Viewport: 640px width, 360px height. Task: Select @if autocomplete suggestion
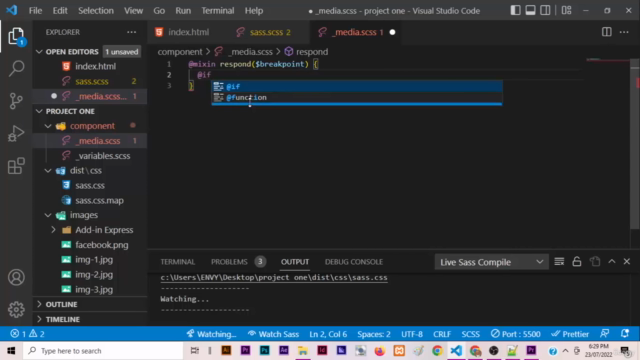click(x=357, y=87)
